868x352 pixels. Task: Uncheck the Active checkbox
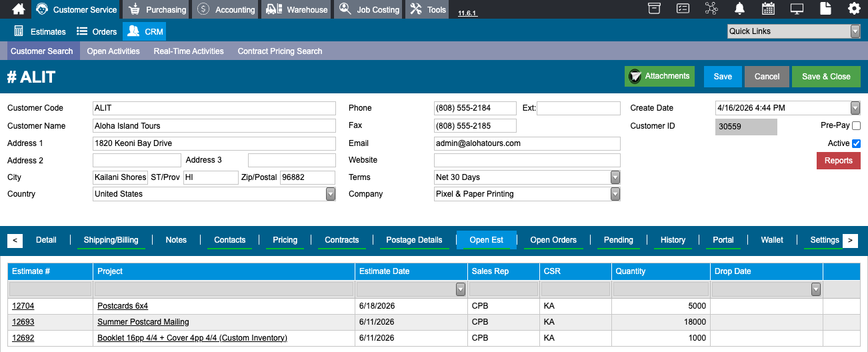click(x=856, y=143)
